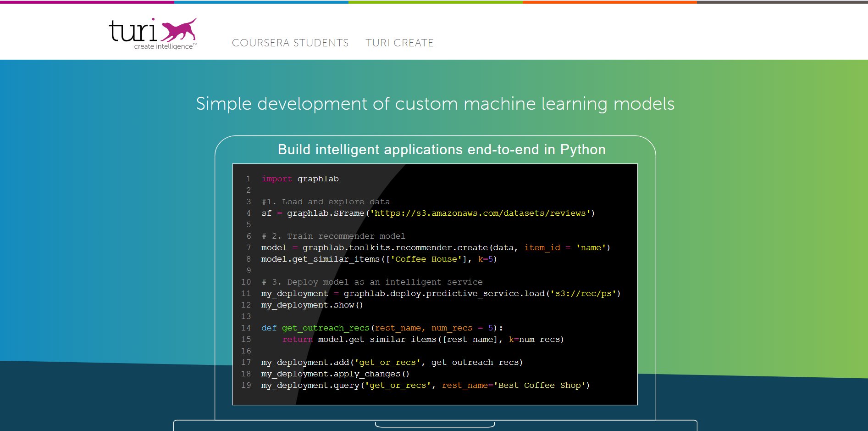Click the '#1. Load and explore data' comment
868x431 pixels.
coord(326,202)
